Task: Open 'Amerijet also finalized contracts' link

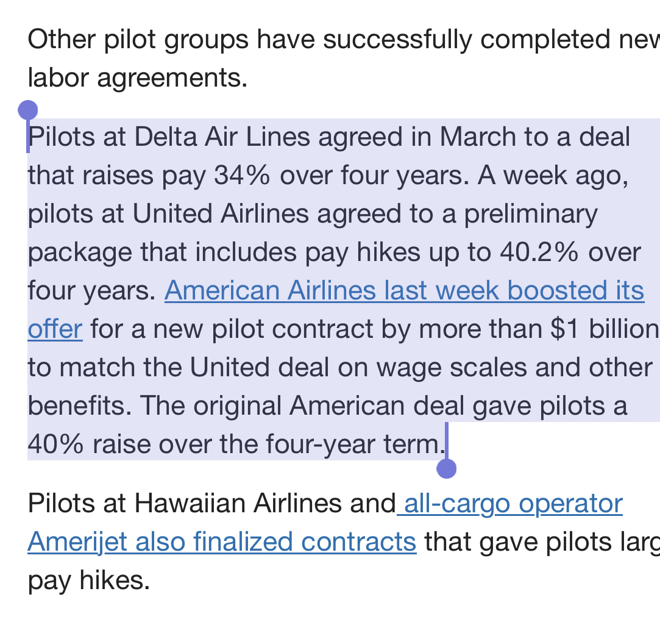Action: pyautogui.click(x=222, y=542)
